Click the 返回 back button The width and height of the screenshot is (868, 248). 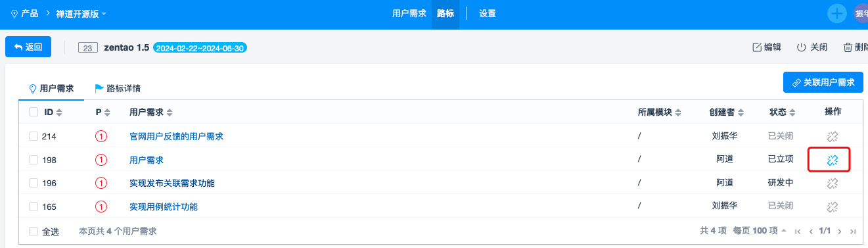[x=28, y=47]
